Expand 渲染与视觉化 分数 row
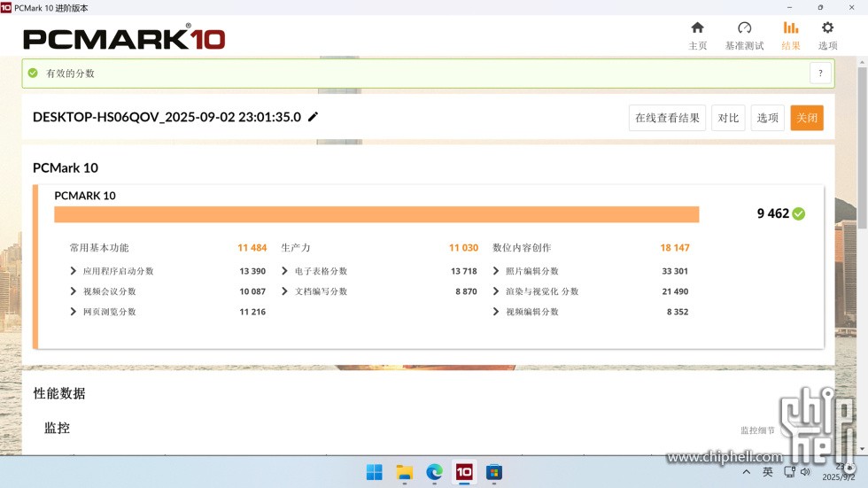The image size is (868, 488). tap(496, 291)
